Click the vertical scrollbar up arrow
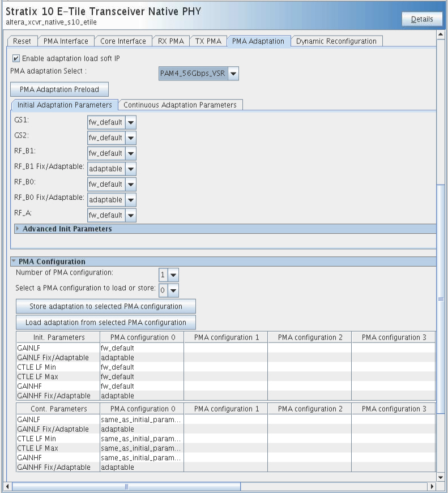Image resolution: width=448 pixels, height=493 pixels. [x=441, y=35]
